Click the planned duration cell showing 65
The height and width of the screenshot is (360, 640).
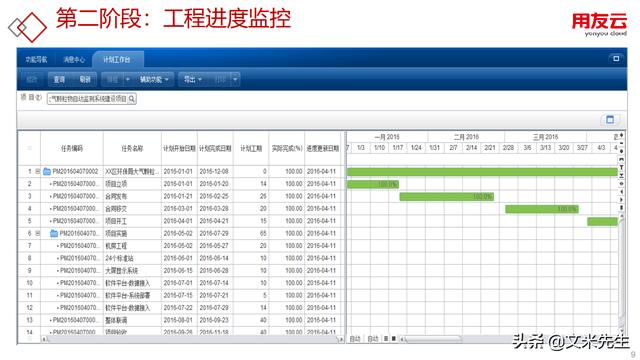click(251, 233)
